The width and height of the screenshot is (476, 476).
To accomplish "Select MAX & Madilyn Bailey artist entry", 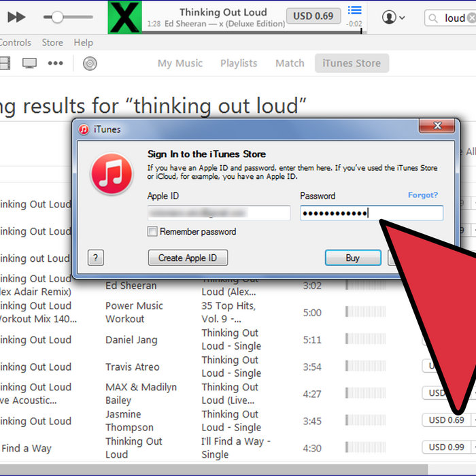I will click(141, 394).
